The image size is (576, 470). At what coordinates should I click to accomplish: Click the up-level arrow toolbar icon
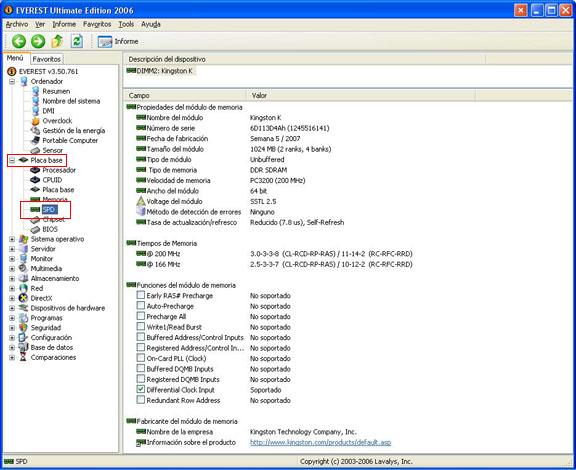pos(57,41)
